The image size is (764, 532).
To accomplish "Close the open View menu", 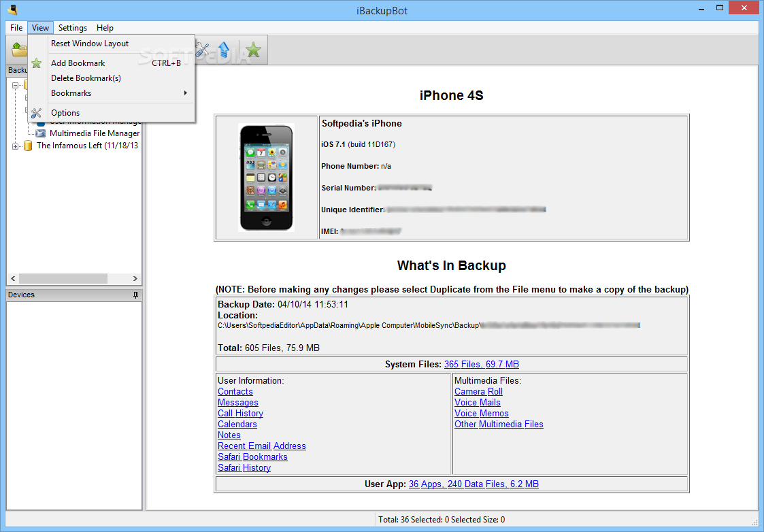I will pos(40,28).
